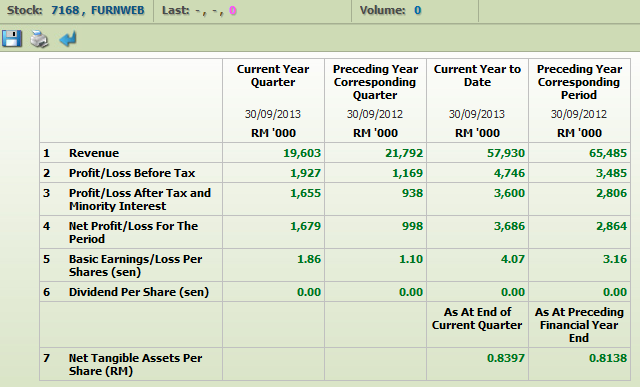
Task: Click As At End of Current Quarter header
Action: (477, 318)
